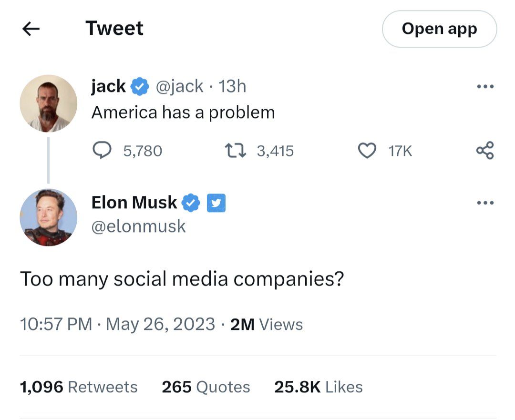Screen dimensions: 515x420
Task: Click the @elonmusk handle
Action: 138,226
